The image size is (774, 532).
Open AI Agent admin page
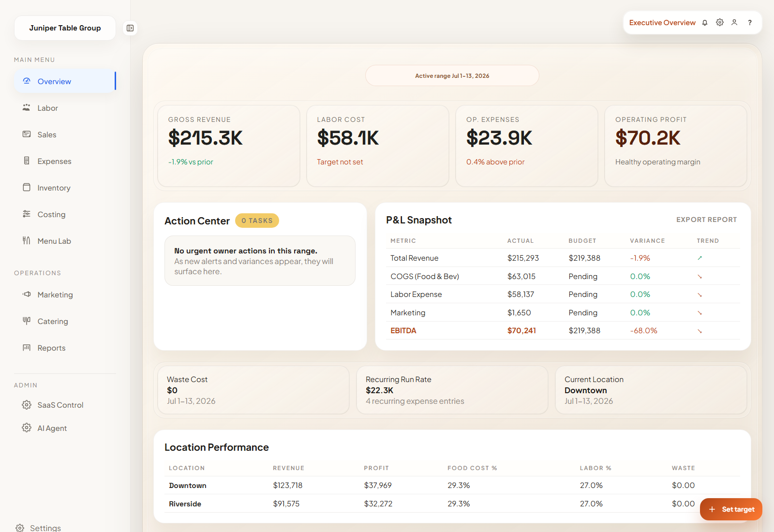coord(65,428)
